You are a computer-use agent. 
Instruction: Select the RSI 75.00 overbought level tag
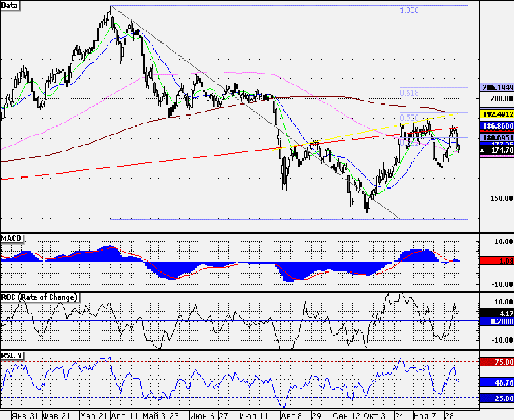[497, 362]
